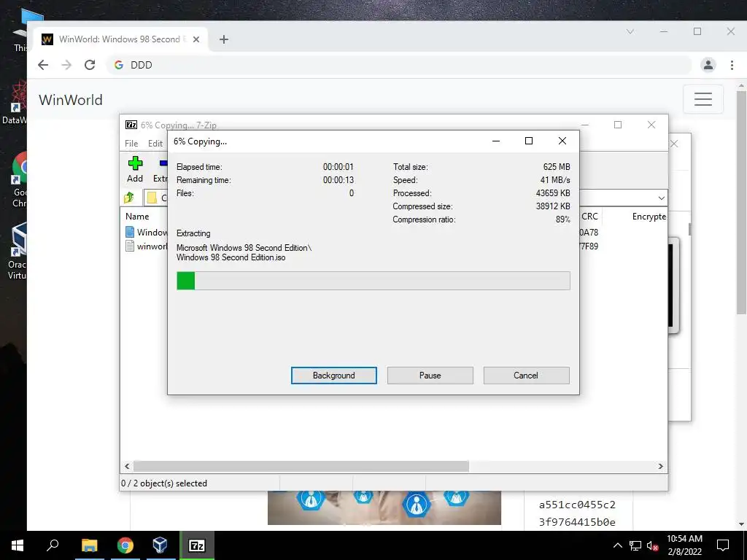Click the Encrypted column header
The width and height of the screenshot is (747, 560).
point(649,216)
